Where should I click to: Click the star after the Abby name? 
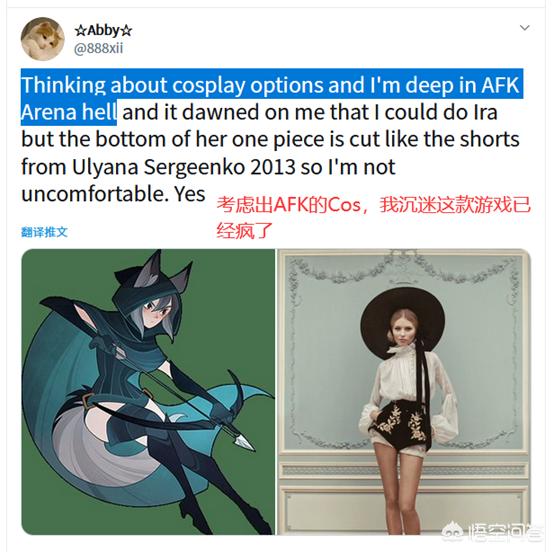click(x=126, y=31)
